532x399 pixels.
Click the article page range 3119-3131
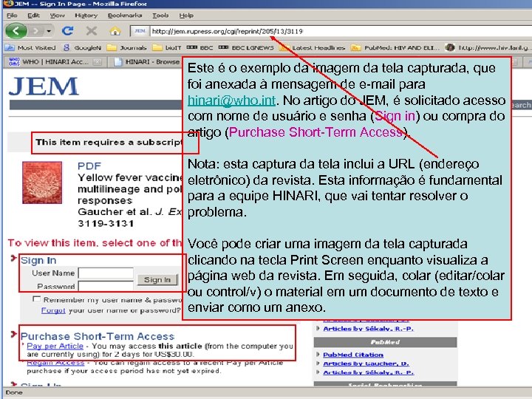click(x=106, y=223)
